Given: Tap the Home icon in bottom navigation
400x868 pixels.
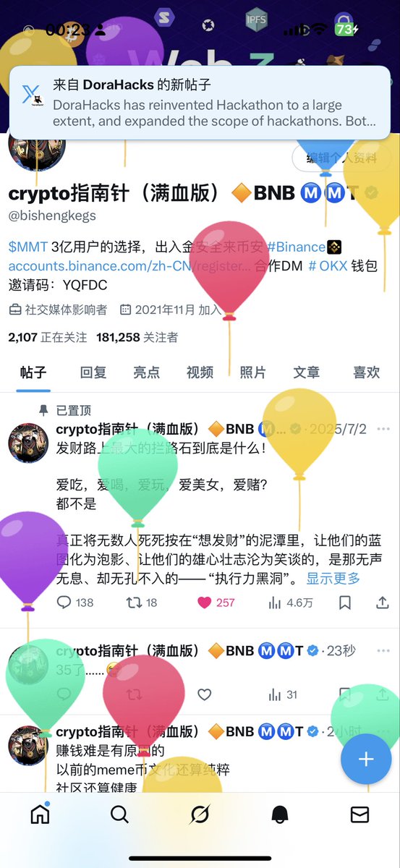Looking at the screenshot, I should 40,814.
